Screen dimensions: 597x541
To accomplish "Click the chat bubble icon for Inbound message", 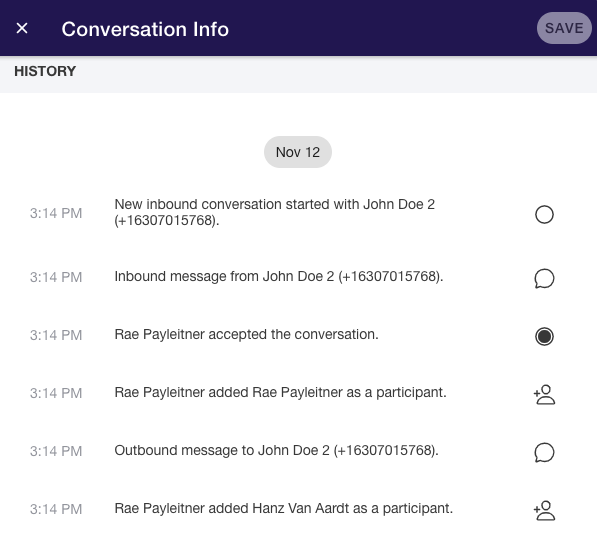I will [x=544, y=278].
